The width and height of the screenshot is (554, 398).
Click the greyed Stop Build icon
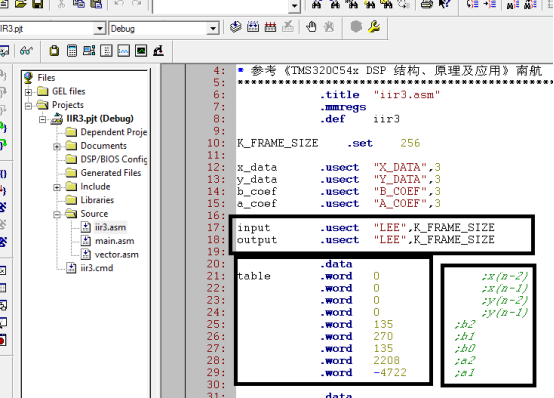click(288, 27)
